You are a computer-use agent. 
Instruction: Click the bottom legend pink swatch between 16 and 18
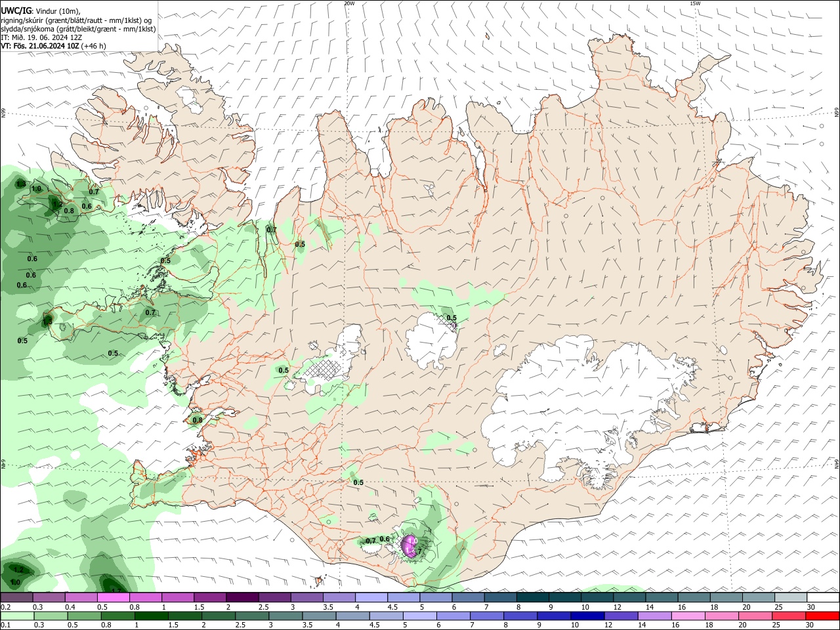(688, 616)
